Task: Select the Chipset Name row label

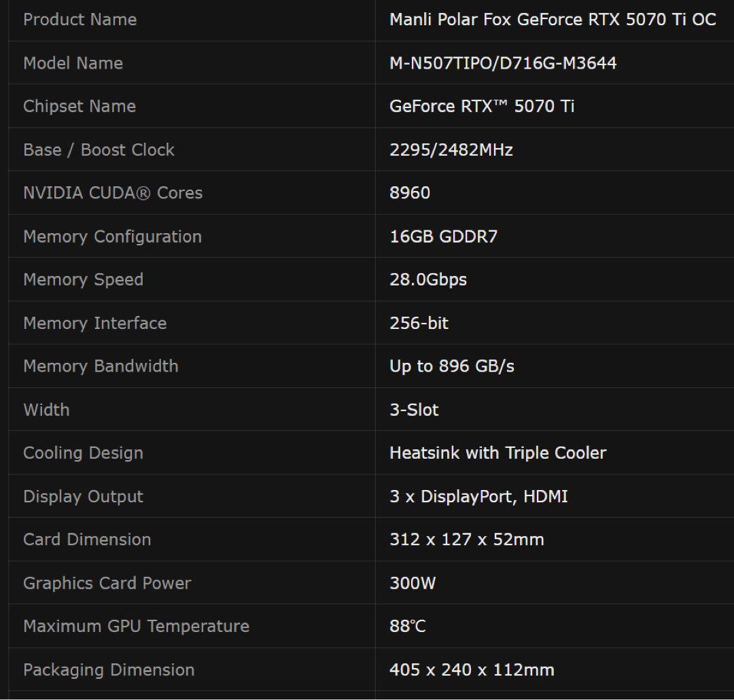Action: (79, 106)
